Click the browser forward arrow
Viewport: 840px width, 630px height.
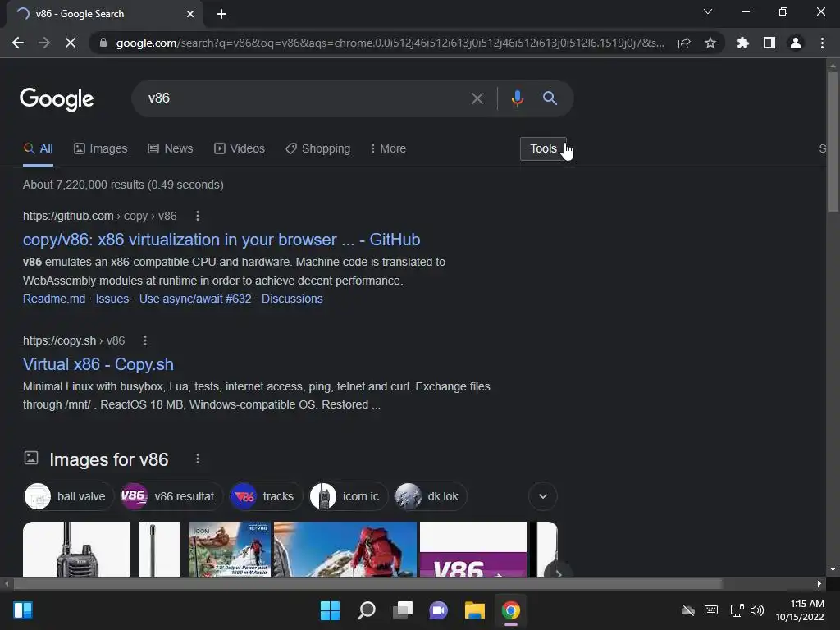44,43
